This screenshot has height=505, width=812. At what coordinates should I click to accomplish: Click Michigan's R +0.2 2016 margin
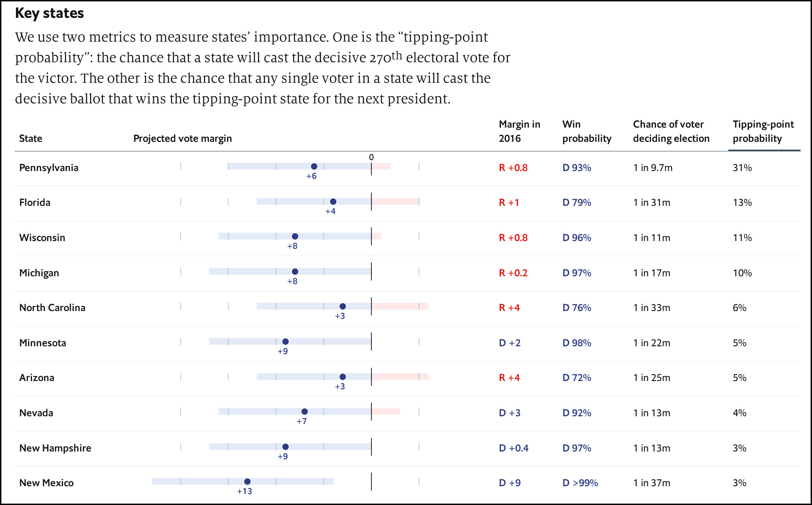click(513, 273)
